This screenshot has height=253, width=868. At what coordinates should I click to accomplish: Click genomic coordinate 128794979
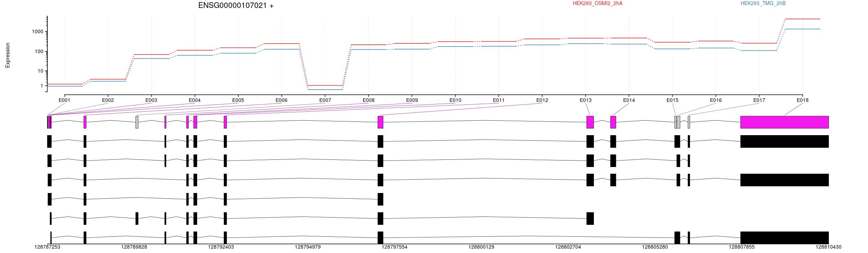pyautogui.click(x=308, y=247)
